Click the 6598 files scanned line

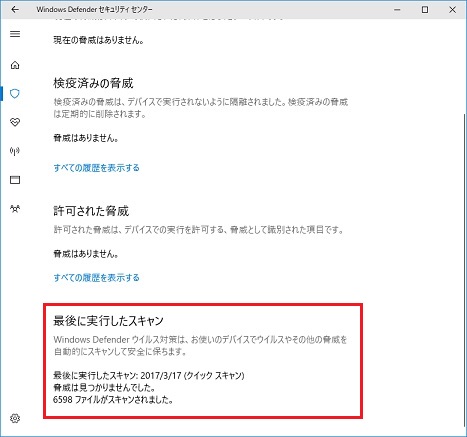pos(113,399)
